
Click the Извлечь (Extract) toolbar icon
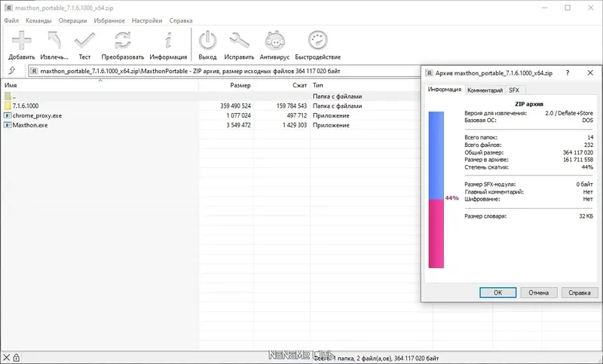[54, 41]
